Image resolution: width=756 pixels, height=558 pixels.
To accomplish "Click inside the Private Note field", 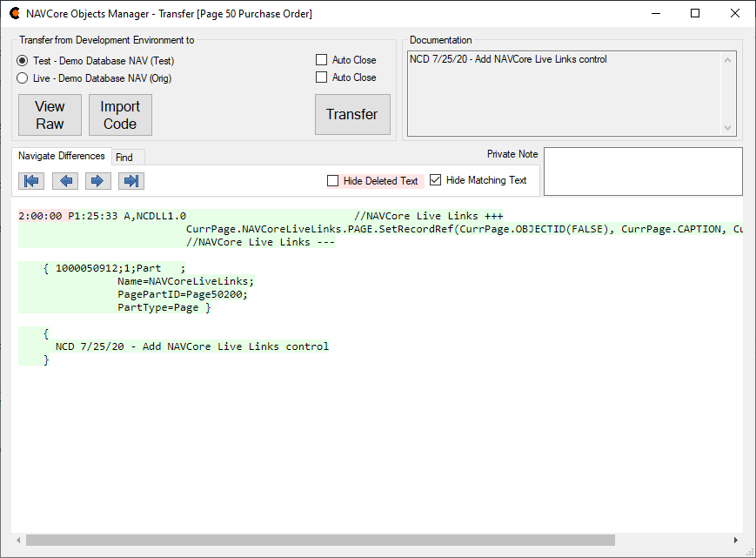I will pos(642,171).
